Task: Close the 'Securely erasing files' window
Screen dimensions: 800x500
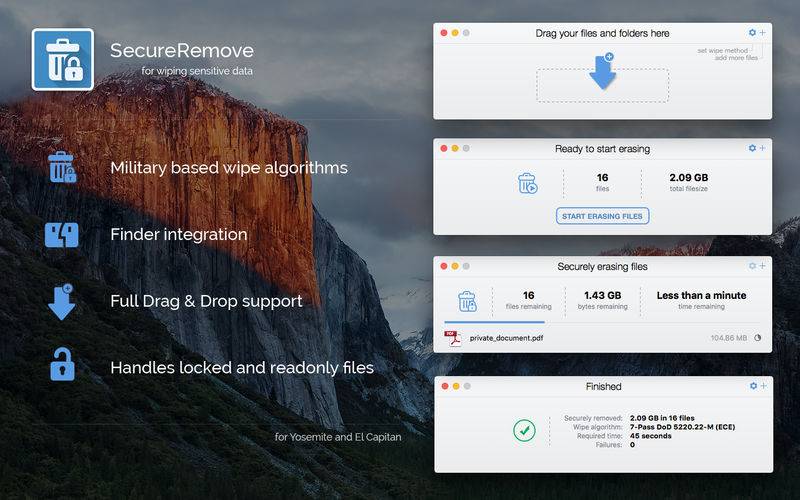Action: pyautogui.click(x=444, y=266)
